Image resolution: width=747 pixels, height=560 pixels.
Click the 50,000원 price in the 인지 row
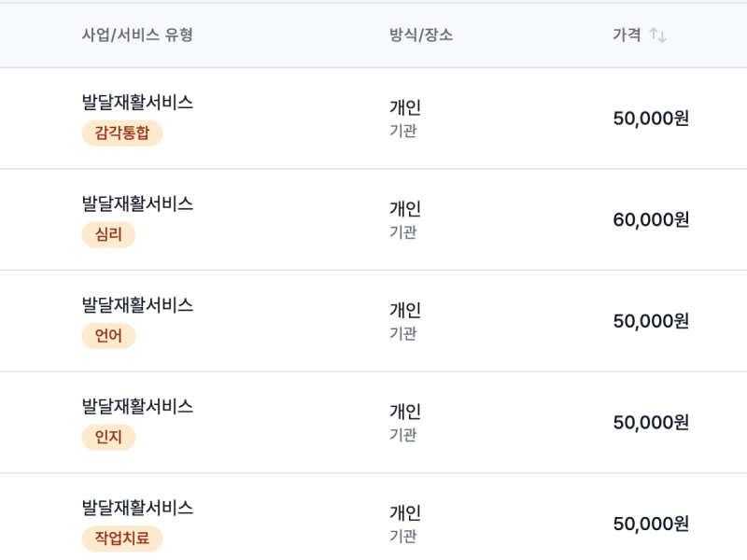click(650, 422)
